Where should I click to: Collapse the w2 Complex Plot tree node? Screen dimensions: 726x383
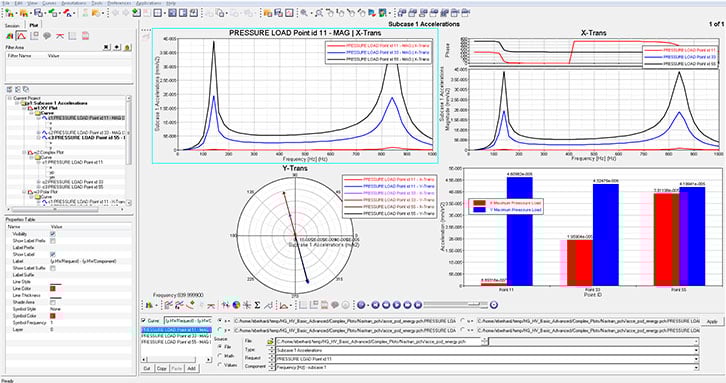[24, 152]
